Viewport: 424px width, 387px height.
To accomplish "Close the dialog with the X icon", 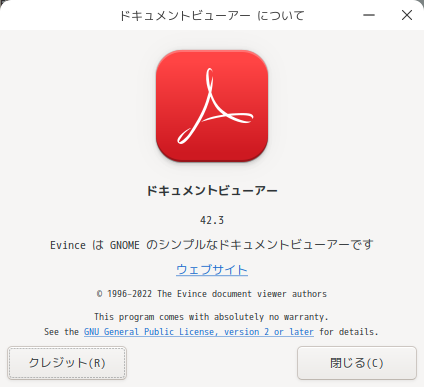I will pos(407,15).
